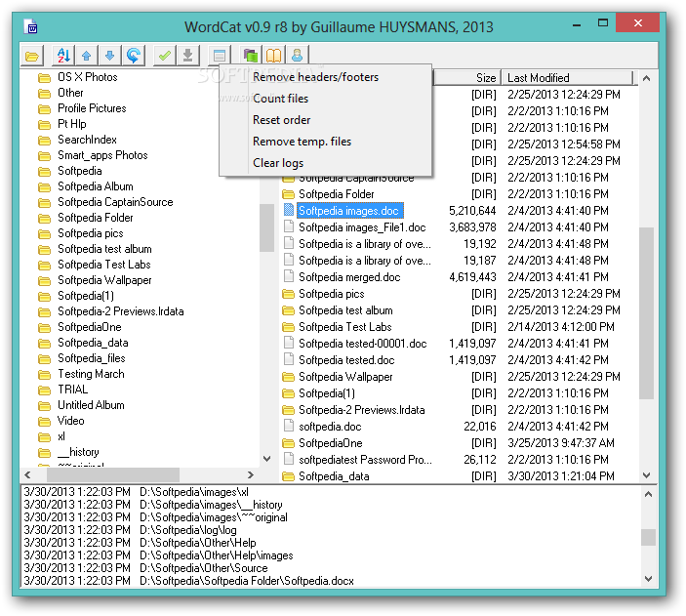Click the blue refresh arrow icon
Screen dimensions: 686x616
click(134, 56)
